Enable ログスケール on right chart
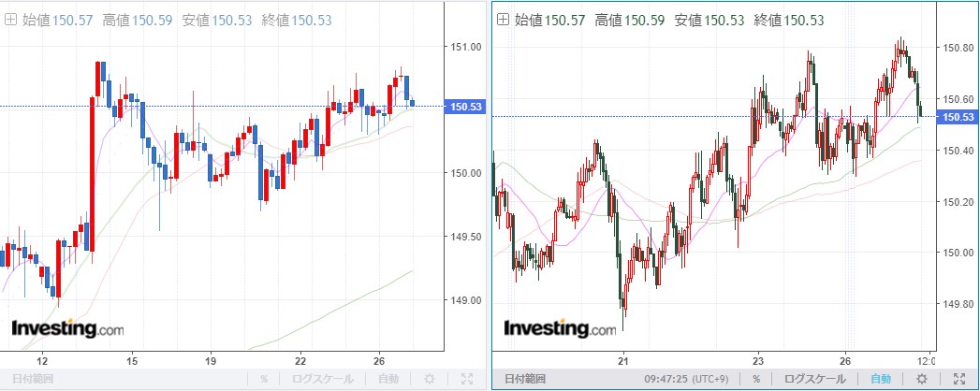Screen dimensions: 980x391 pos(814,379)
